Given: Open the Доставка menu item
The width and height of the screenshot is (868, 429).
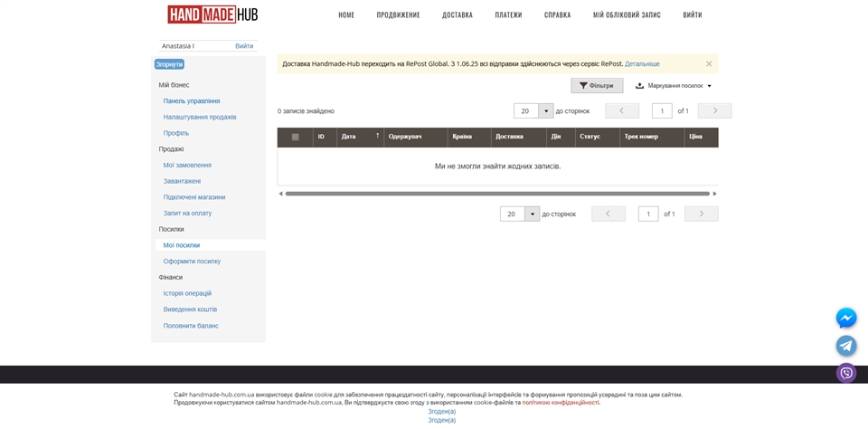Looking at the screenshot, I should pos(457,14).
